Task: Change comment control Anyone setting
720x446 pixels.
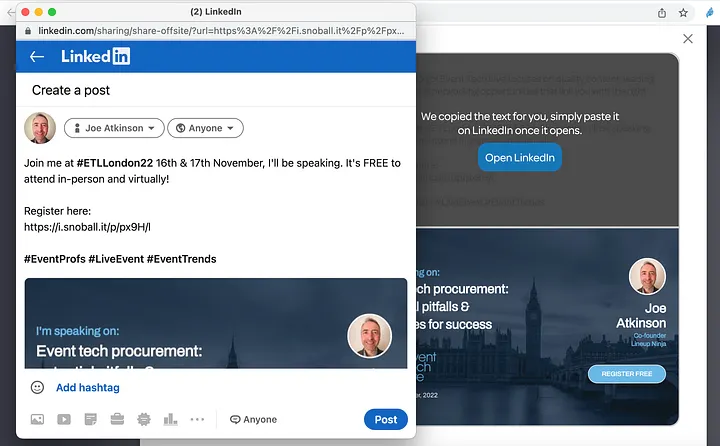Action: click(x=253, y=419)
